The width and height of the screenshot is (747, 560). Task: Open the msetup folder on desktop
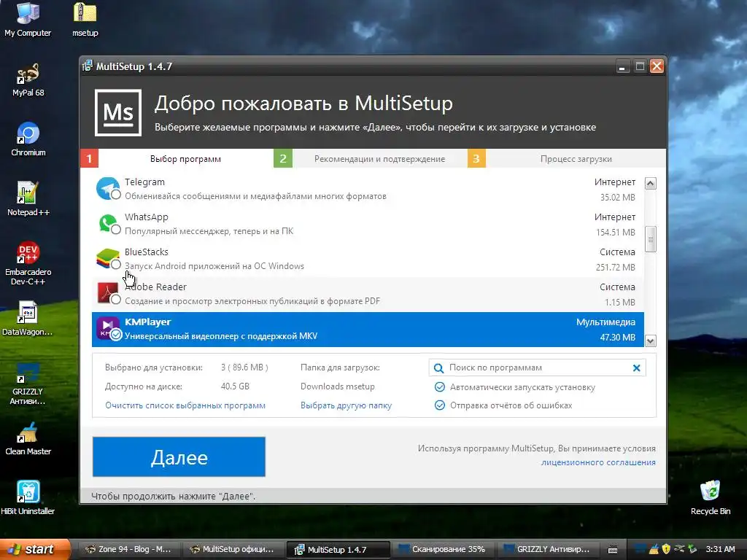pyautogui.click(x=85, y=19)
